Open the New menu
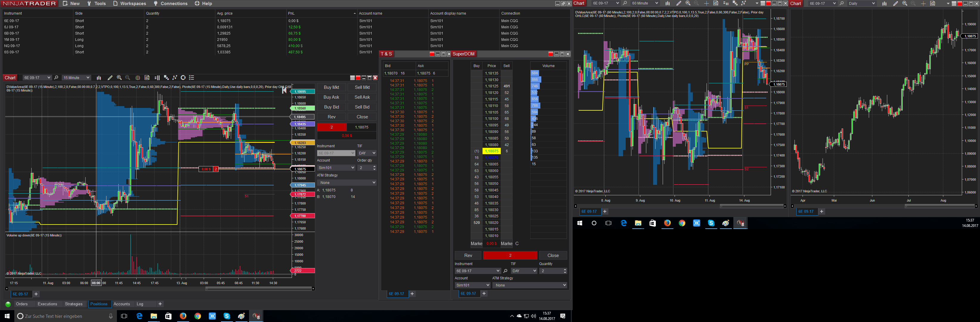This screenshot has height=322, width=980. pos(71,3)
